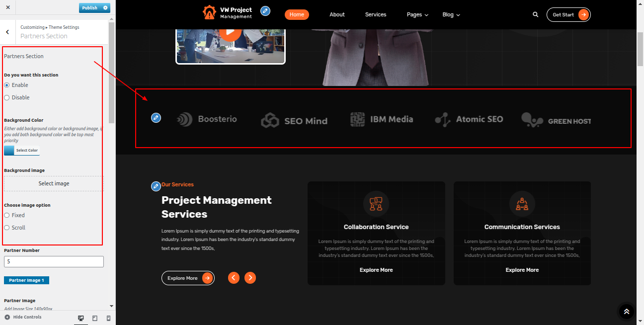This screenshot has height=325, width=644.
Task: Switch to mobile preview device icon
Action: tap(108, 318)
